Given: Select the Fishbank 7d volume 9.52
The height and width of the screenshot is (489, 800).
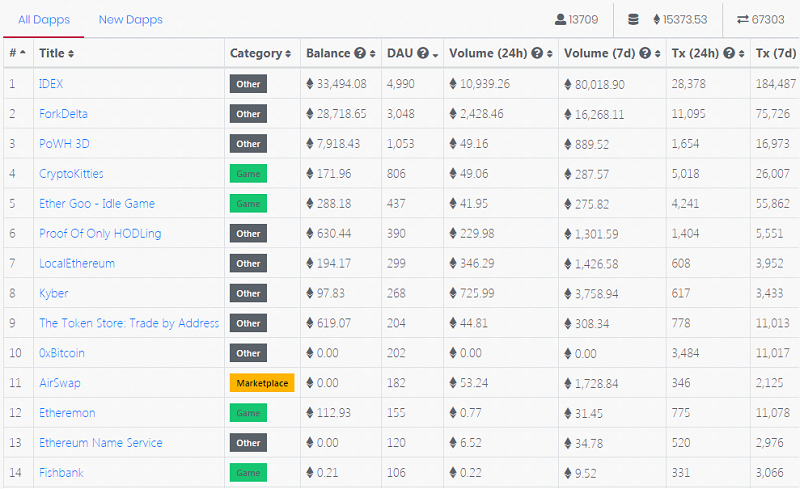Looking at the screenshot, I should 586,473.
